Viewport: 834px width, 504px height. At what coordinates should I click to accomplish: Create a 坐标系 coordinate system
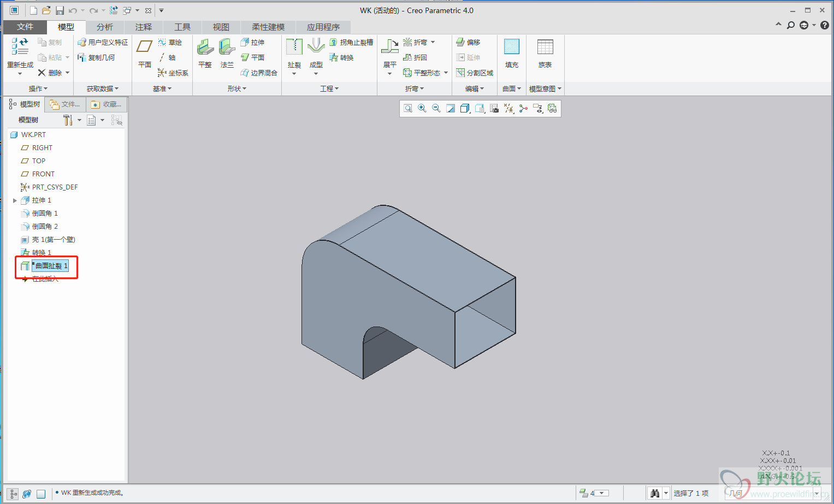[x=173, y=73]
